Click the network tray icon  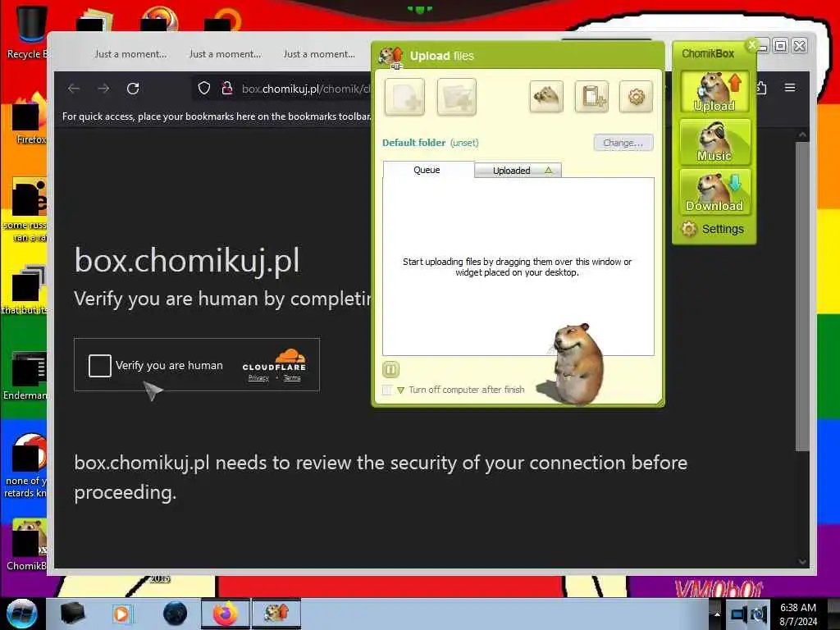coord(739,614)
